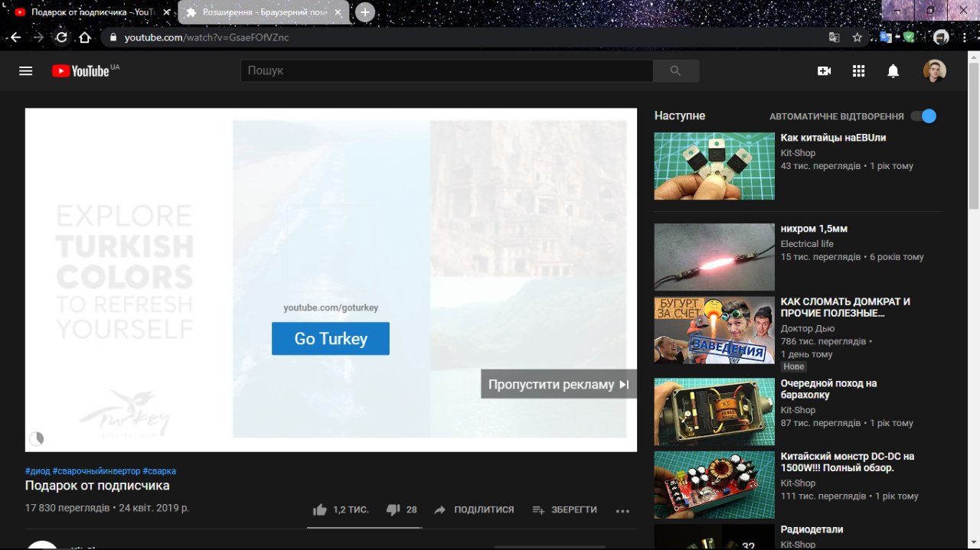Open the Google Translate extension icon
The height and width of the screenshot is (550, 980).
tap(885, 37)
